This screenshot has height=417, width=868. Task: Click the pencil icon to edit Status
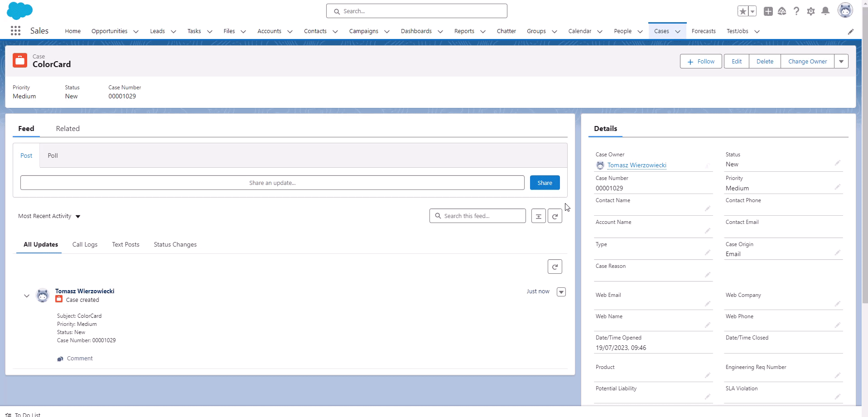[x=837, y=163]
